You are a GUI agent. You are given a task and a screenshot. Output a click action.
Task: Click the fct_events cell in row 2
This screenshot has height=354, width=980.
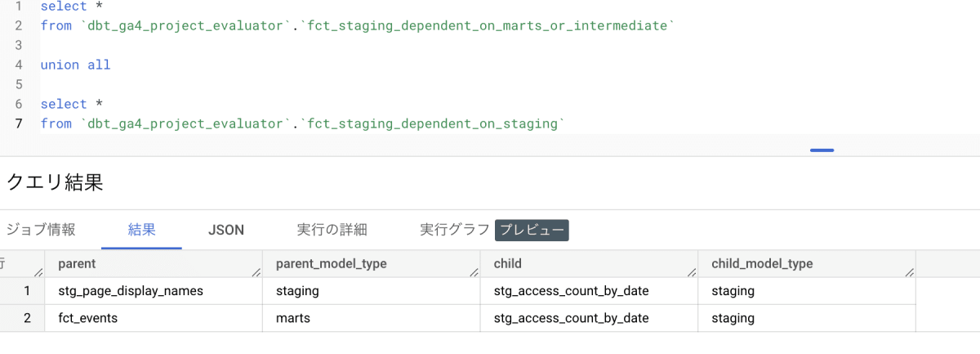click(88, 318)
